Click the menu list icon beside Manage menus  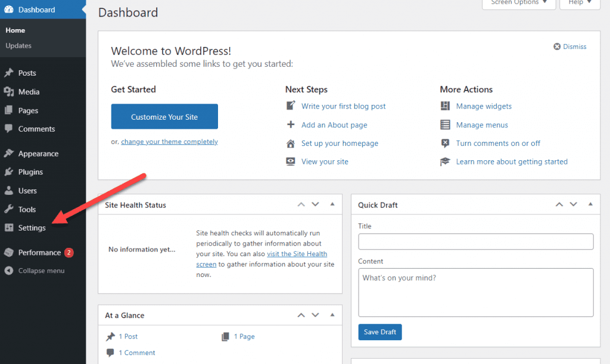pos(445,125)
